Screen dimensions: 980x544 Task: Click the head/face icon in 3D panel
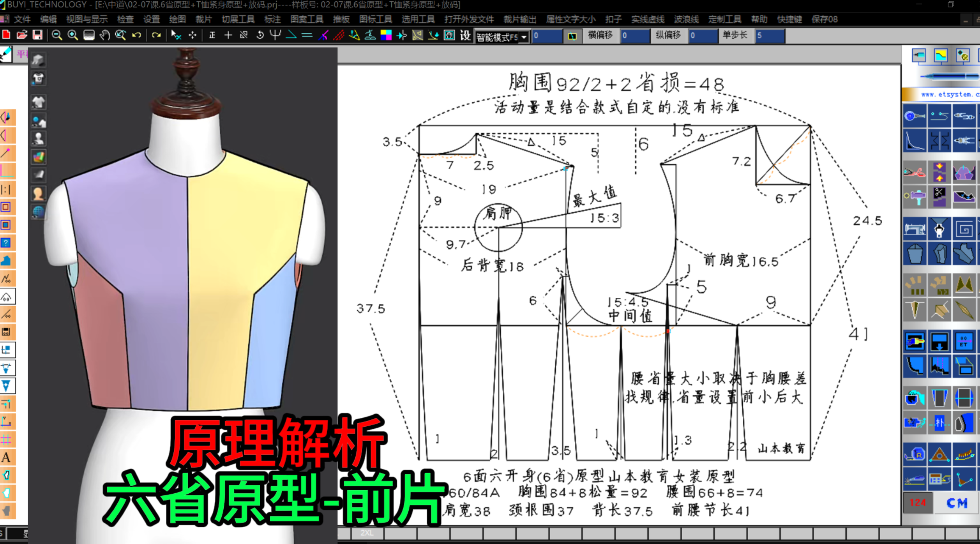tap(39, 194)
